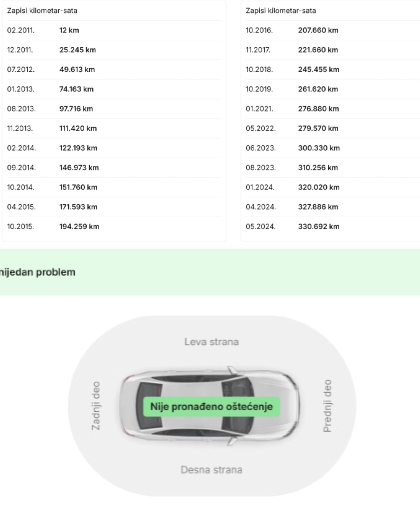Click the 245.455 km entry from 10.2018.
The width and height of the screenshot is (420, 525).
319,70
